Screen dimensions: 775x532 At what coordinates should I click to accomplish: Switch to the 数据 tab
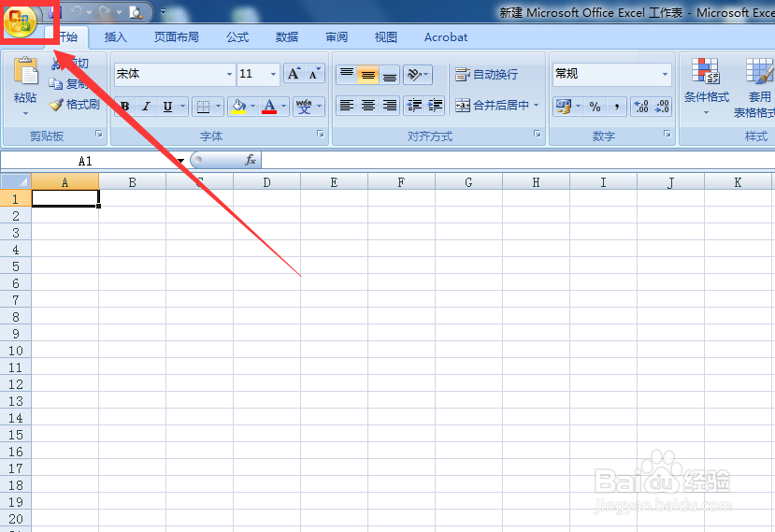(287, 37)
